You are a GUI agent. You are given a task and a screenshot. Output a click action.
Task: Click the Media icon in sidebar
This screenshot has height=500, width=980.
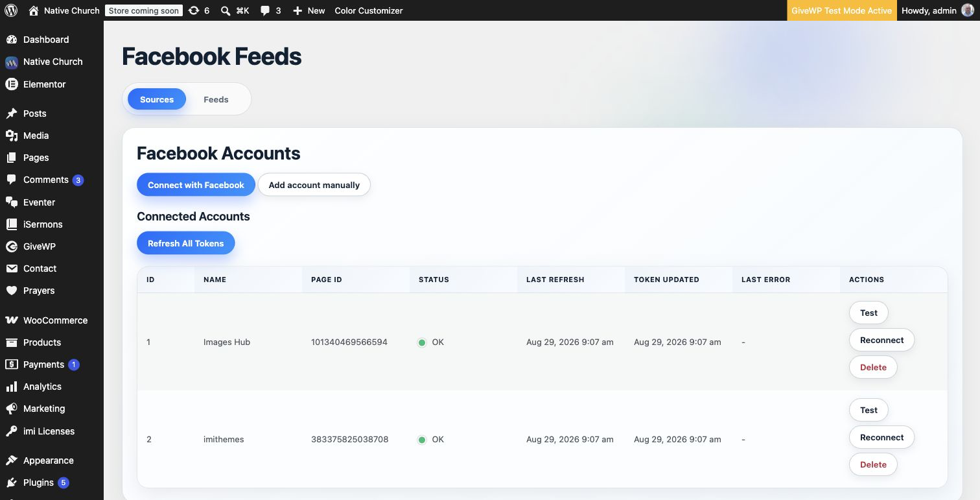[12, 136]
